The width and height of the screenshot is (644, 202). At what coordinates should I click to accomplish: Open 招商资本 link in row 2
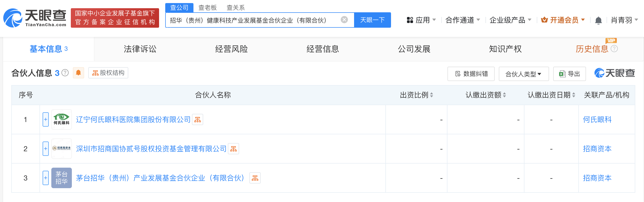[597, 149]
